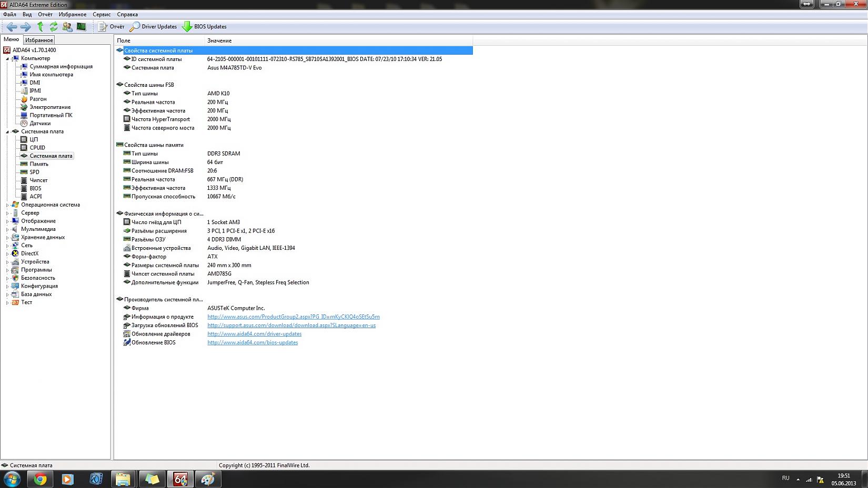Select the SPD tree item
Image resolution: width=868 pixels, height=488 pixels.
(34, 172)
